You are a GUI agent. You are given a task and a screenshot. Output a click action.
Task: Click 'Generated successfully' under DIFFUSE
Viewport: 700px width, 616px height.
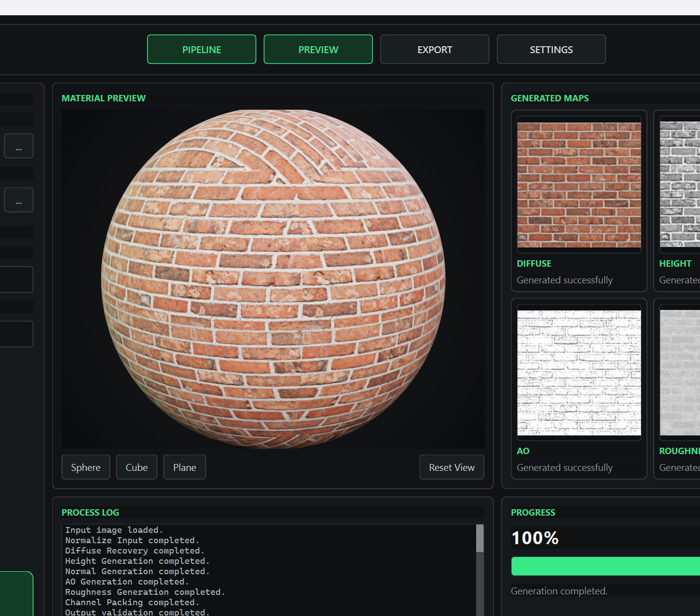(x=565, y=280)
